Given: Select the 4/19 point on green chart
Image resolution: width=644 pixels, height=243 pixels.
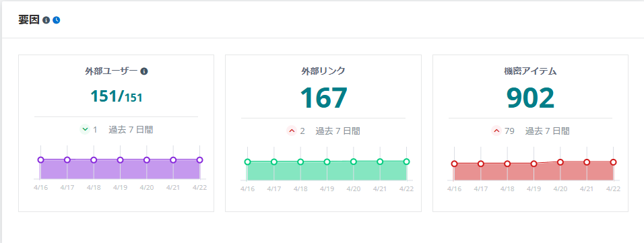Looking at the screenshot, I should click(327, 162).
